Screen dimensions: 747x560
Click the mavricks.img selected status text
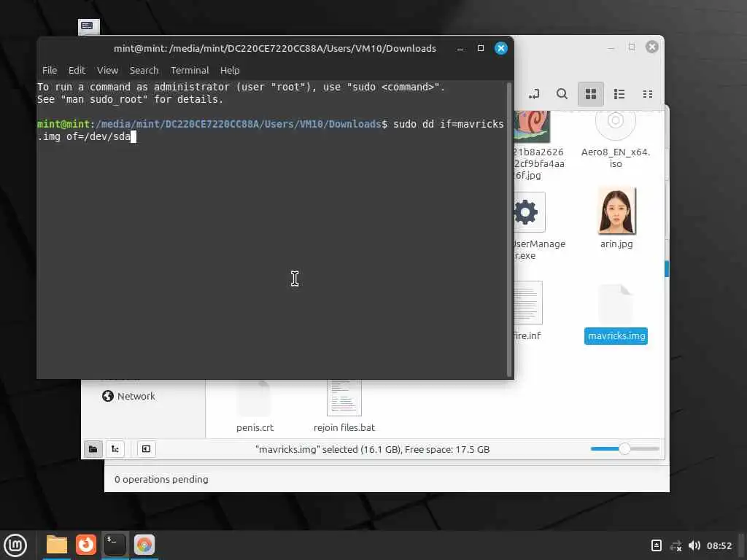pyautogui.click(x=373, y=449)
